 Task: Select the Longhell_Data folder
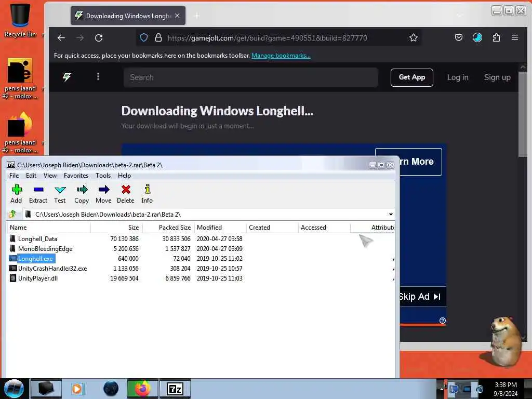[x=37, y=239]
